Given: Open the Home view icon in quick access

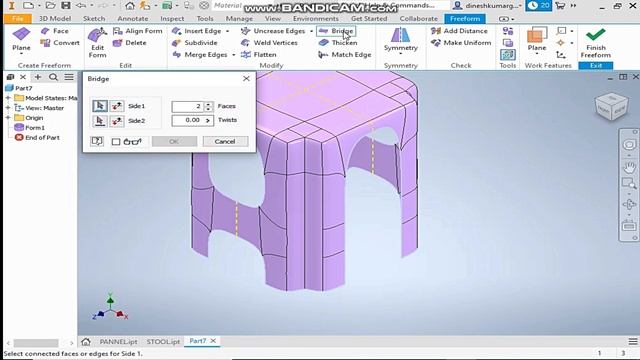Looking at the screenshot, I should pyautogui.click(x=130, y=6).
